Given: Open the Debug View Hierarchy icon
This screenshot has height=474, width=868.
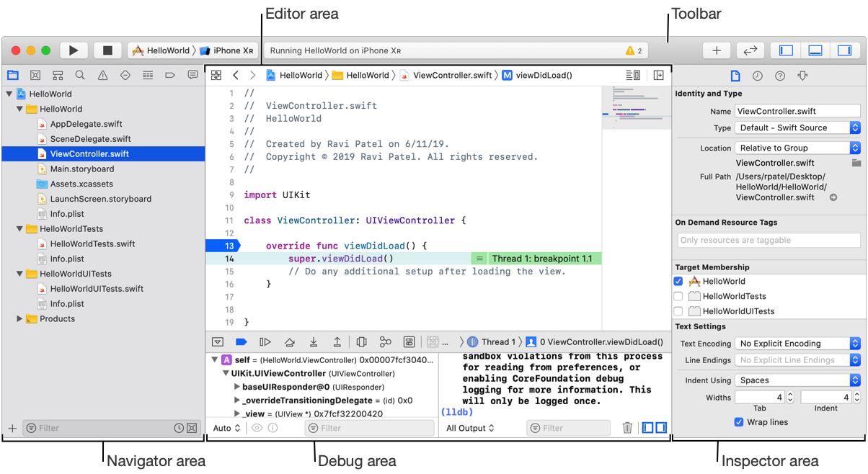Looking at the screenshot, I should click(x=362, y=342).
